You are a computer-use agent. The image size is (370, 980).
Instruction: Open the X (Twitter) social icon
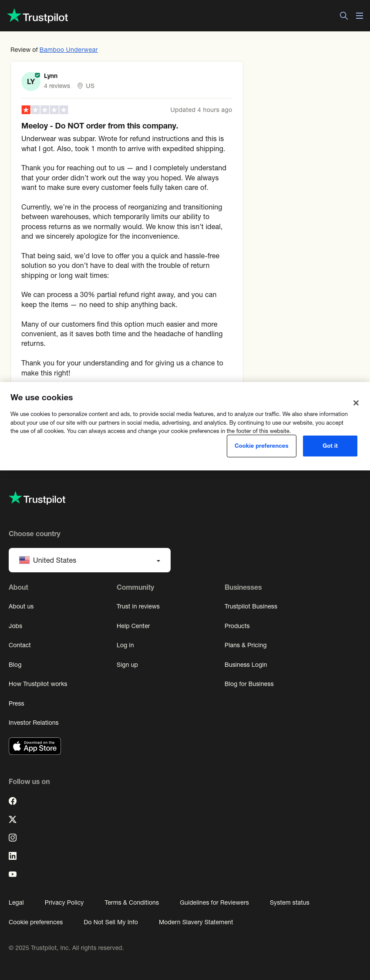point(13,819)
